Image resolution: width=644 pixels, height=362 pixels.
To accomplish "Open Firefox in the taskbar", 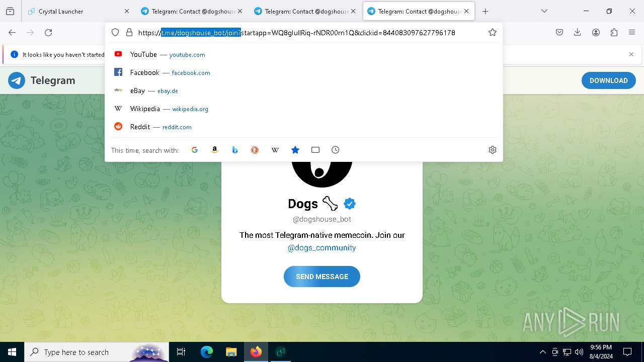I will coord(256,352).
